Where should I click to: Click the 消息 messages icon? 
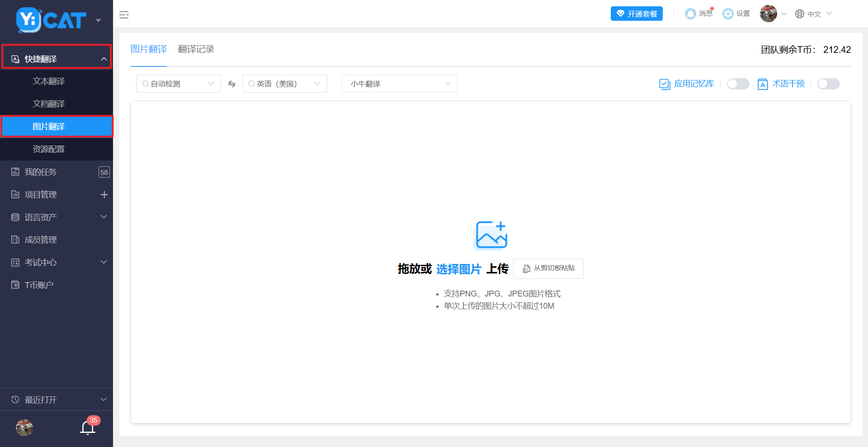tap(690, 14)
